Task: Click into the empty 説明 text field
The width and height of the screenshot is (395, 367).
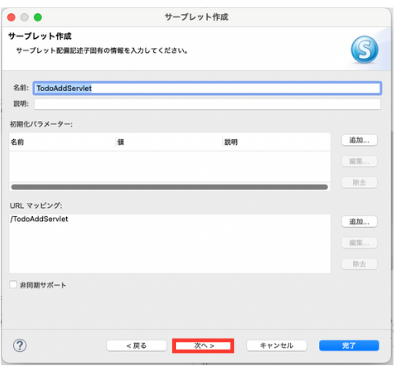Action: coord(207,104)
